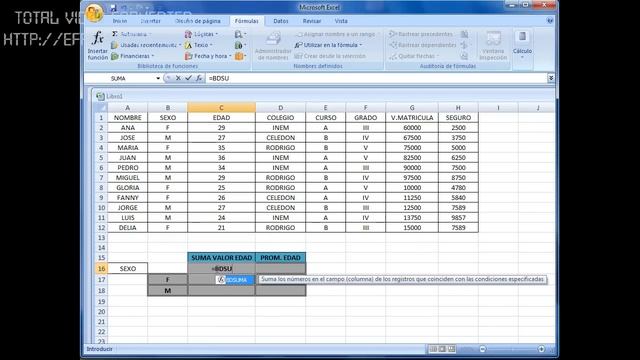Open the Autosuma function
640x360 pixels.
(131, 34)
